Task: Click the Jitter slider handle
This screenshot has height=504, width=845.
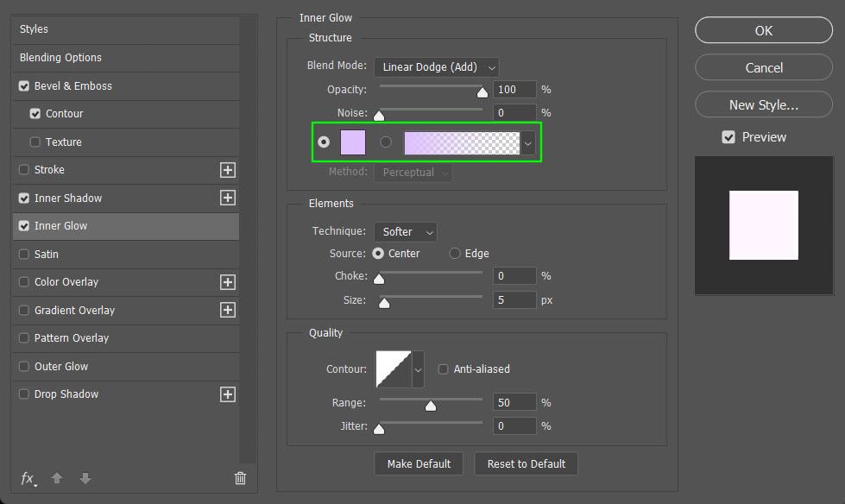Action: point(379,429)
